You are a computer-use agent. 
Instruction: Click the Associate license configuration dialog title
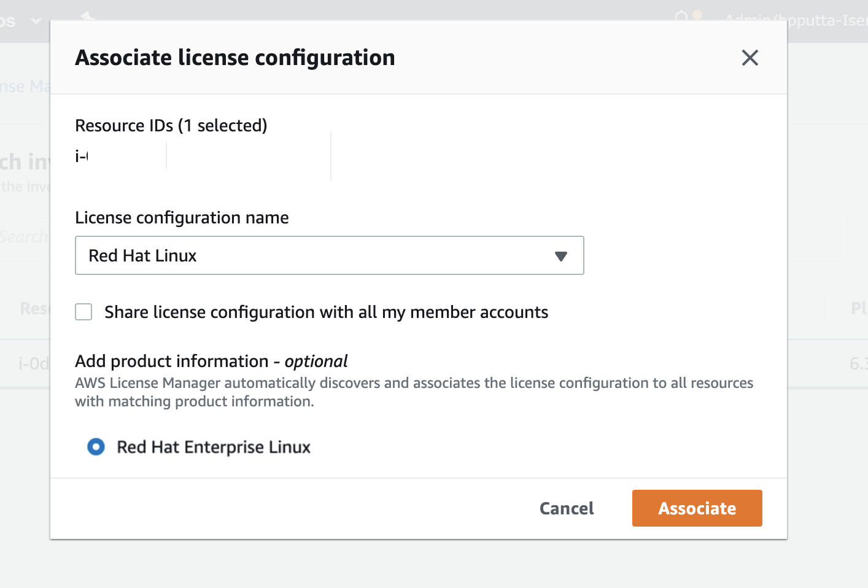tap(235, 58)
